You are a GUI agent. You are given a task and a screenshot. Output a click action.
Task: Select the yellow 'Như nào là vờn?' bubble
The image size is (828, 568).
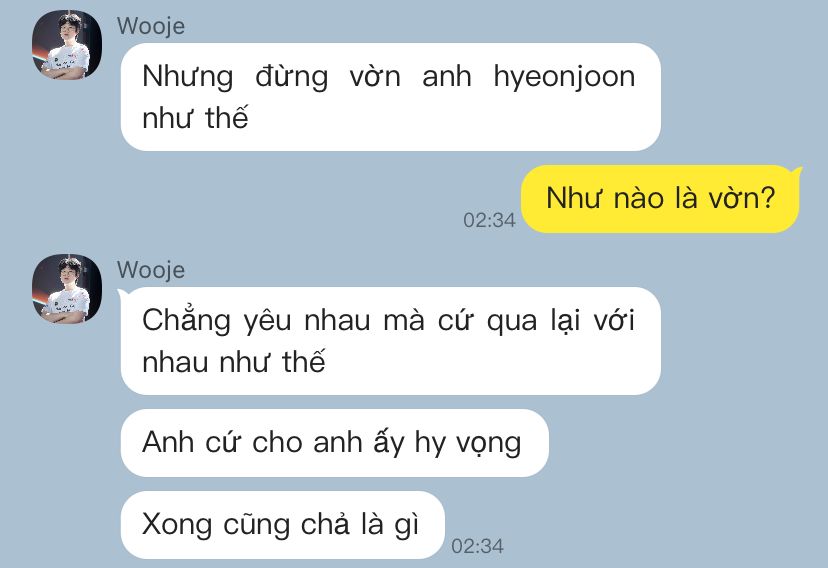(x=660, y=199)
